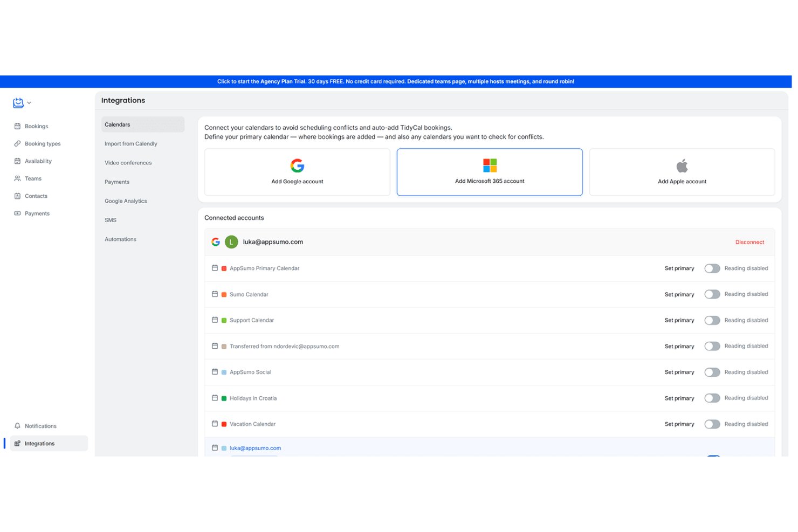Enable reading for Sumo Calendar
This screenshot has width=798, height=532.
click(x=712, y=294)
